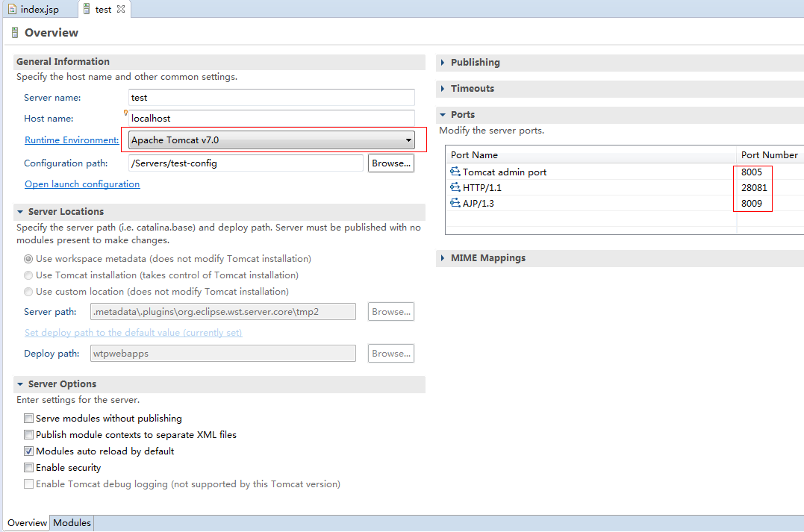
Task: Select the Tomcat admin port row text
Action: pyautogui.click(x=505, y=172)
